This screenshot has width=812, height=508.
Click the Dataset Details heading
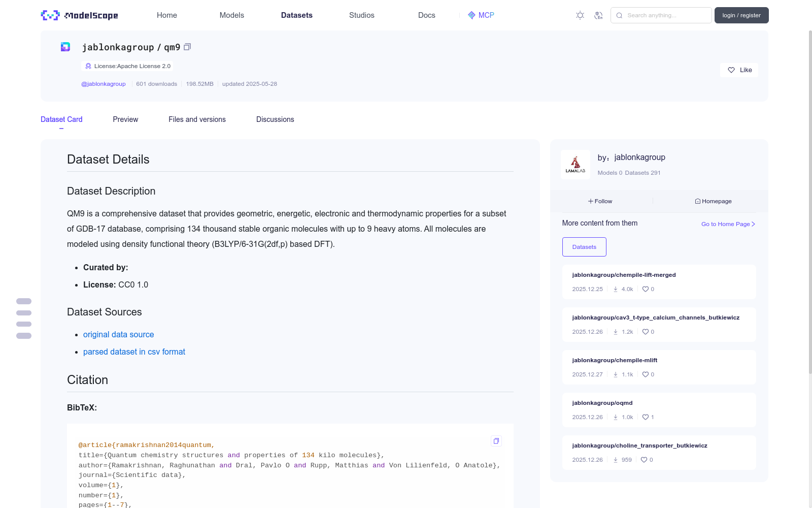pos(108,160)
